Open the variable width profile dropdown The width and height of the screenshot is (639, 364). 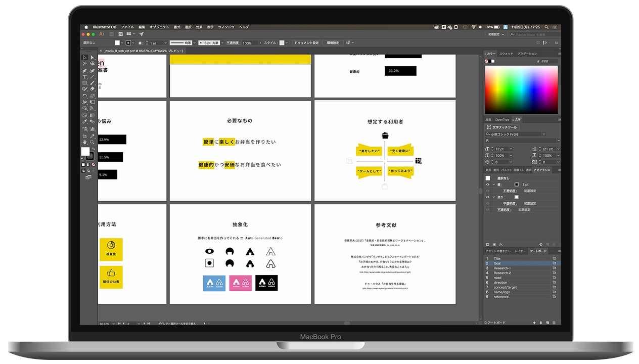pyautogui.click(x=195, y=43)
